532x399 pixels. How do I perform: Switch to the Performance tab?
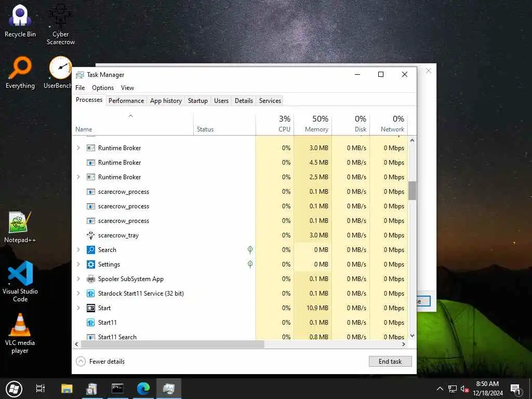[x=126, y=101]
